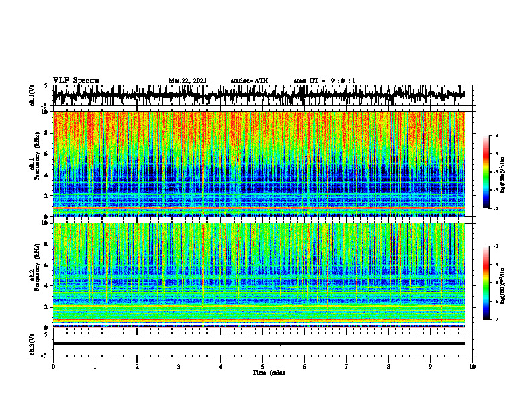Click the "VLF Spectra" plot title

(x=76, y=80)
